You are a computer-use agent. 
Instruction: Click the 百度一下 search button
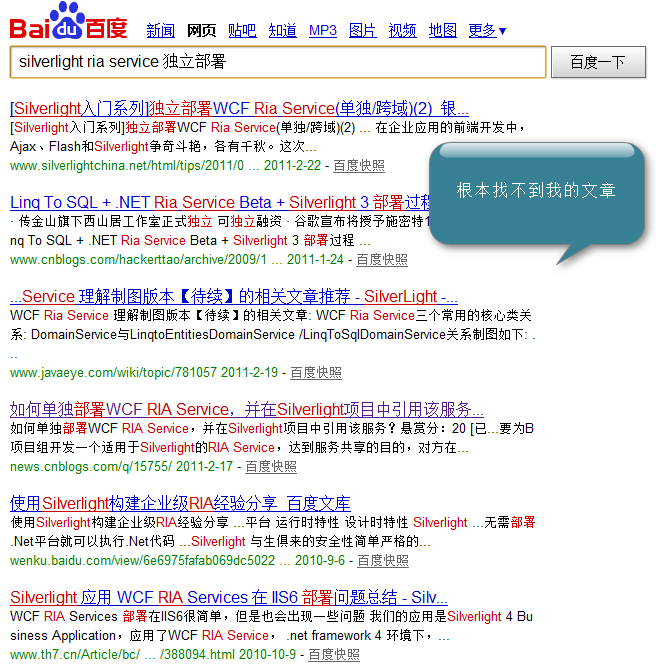tap(598, 62)
